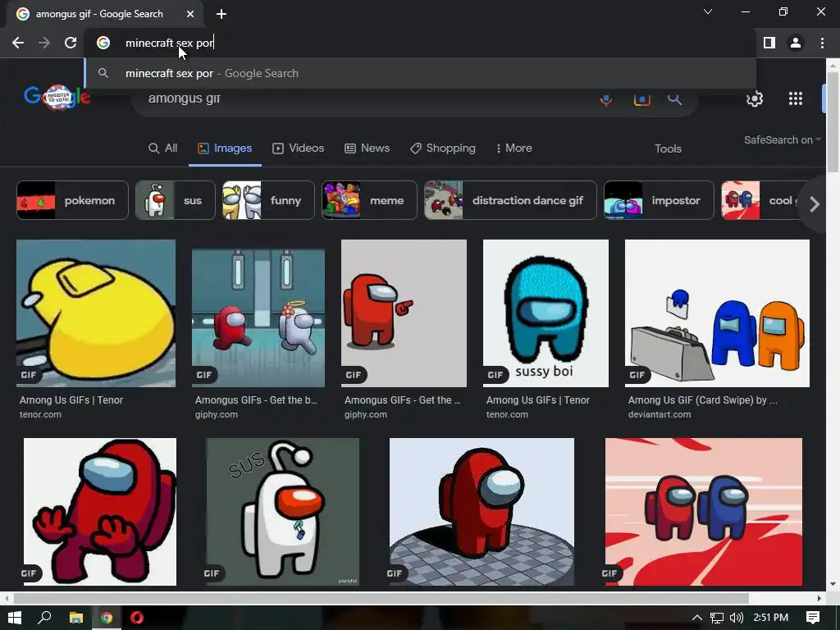840x630 pixels.
Task: Filter by the impostor chip
Action: click(659, 200)
